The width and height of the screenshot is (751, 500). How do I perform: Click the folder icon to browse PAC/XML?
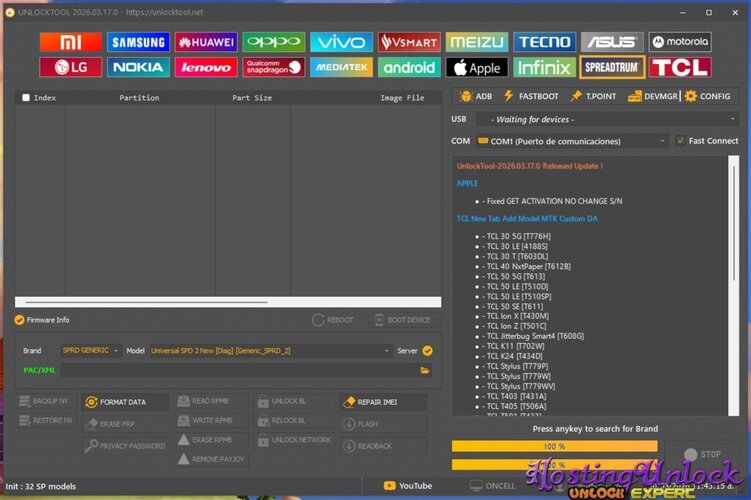click(x=425, y=370)
